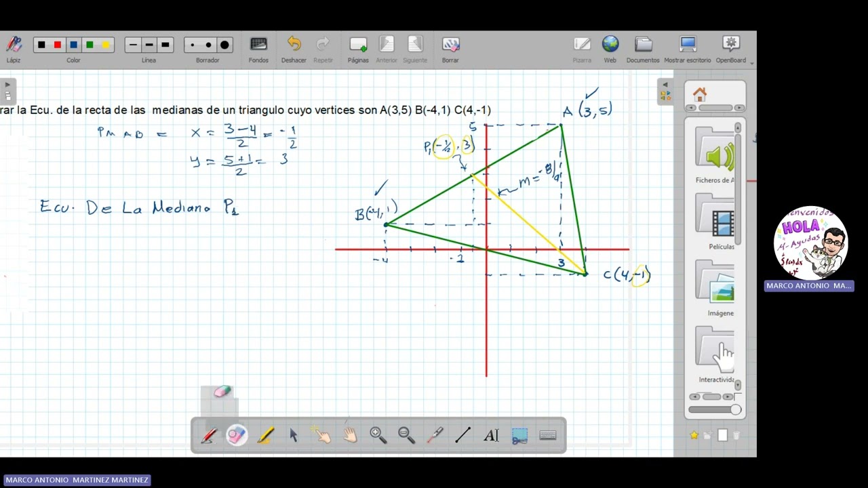
Task: Set the thin line width
Action: click(133, 45)
